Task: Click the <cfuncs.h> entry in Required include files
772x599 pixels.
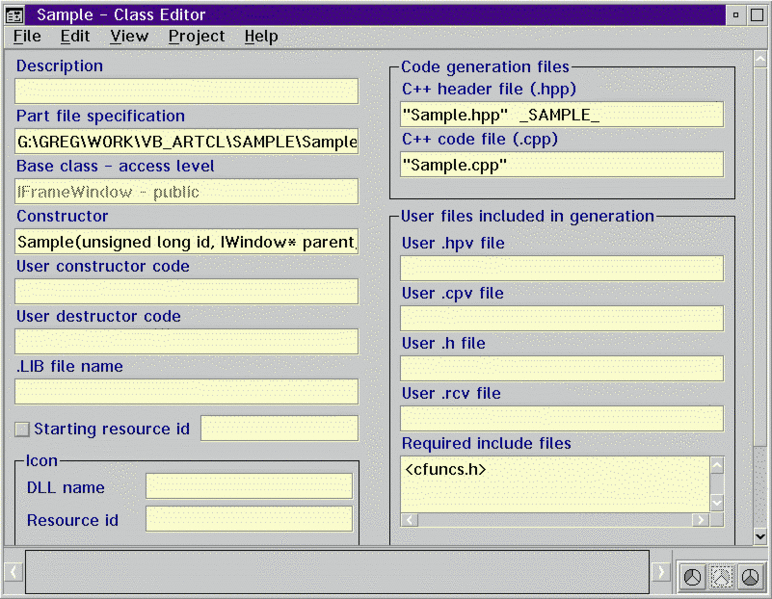Action: click(445, 469)
